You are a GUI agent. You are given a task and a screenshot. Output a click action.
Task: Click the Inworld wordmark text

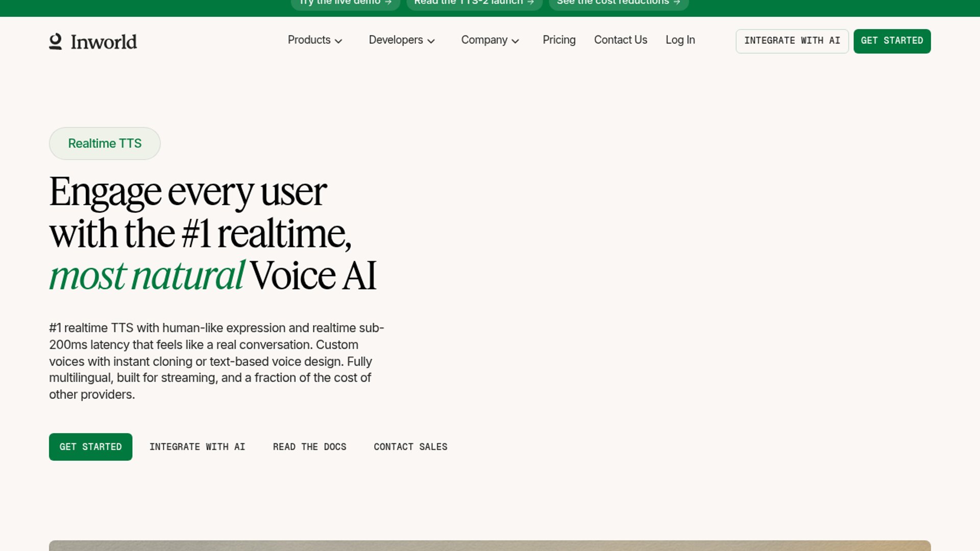(x=104, y=42)
